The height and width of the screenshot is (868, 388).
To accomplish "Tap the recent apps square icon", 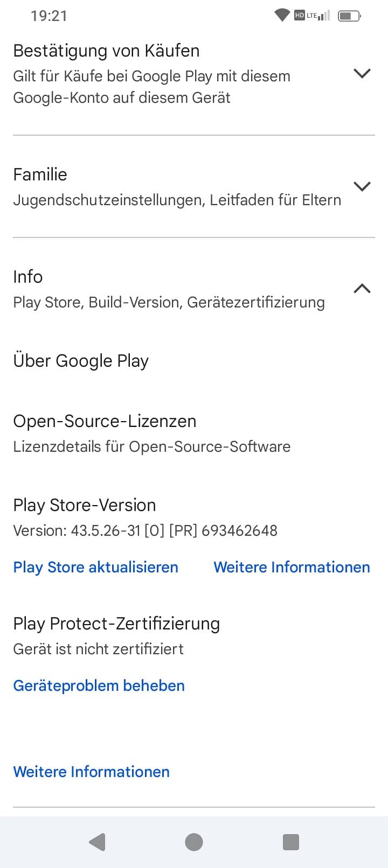I will click(290, 842).
